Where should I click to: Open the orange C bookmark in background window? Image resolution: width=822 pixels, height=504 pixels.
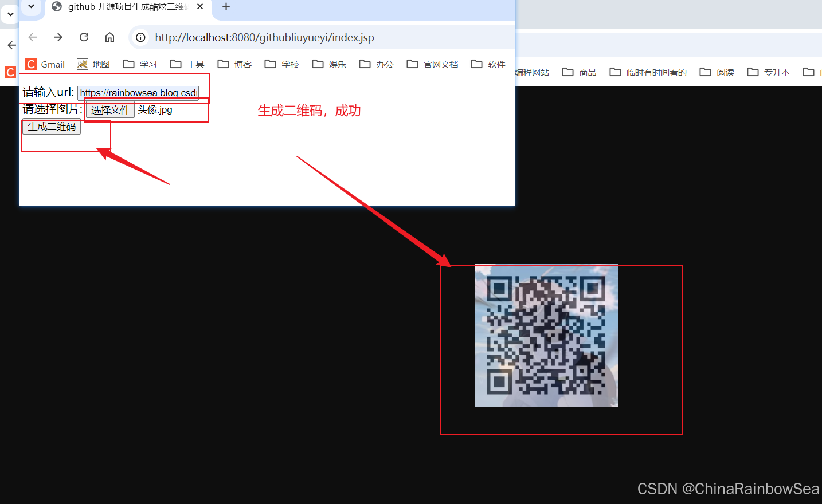coord(10,72)
